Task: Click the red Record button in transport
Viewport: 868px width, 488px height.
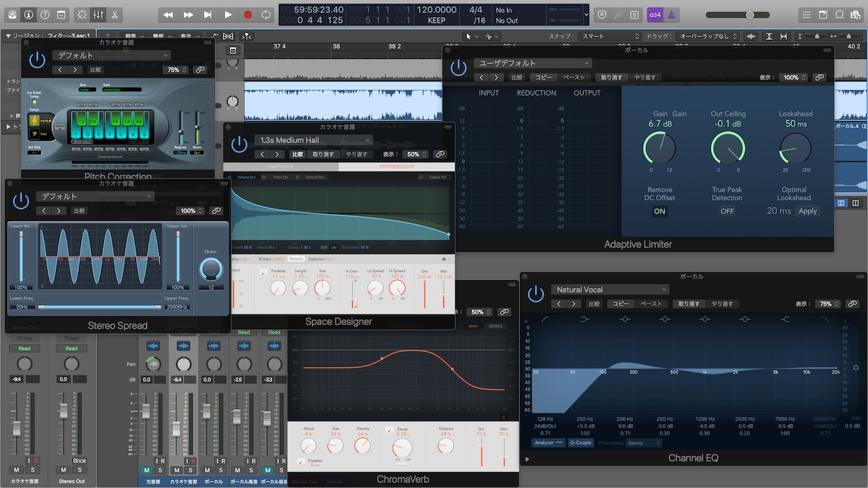Action: [x=248, y=14]
